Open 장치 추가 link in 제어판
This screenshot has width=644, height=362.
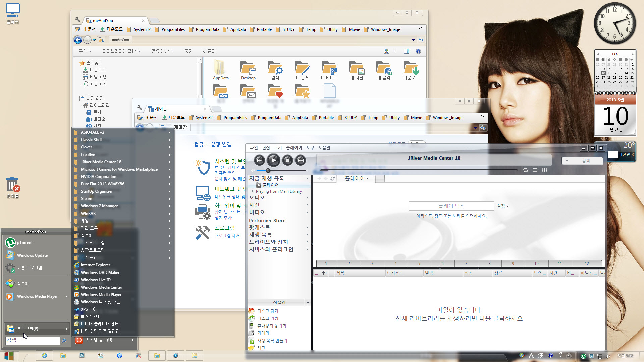click(223, 218)
